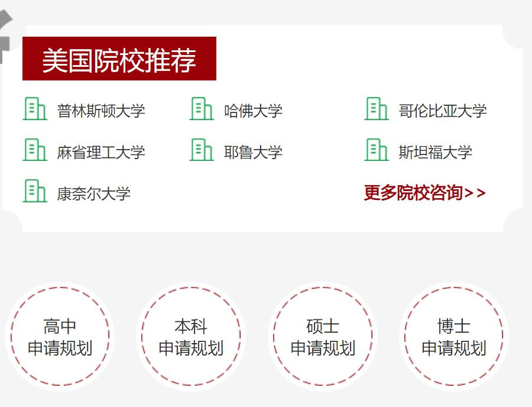Image resolution: width=532 pixels, height=407 pixels.
Task: Click the building icon beside 耶鲁大学
Action: click(202, 151)
